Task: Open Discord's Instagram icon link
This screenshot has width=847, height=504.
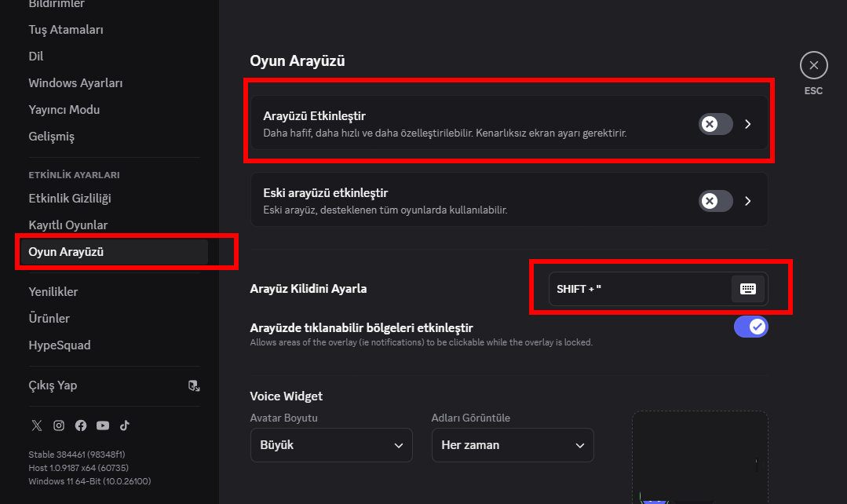Action: 59,425
